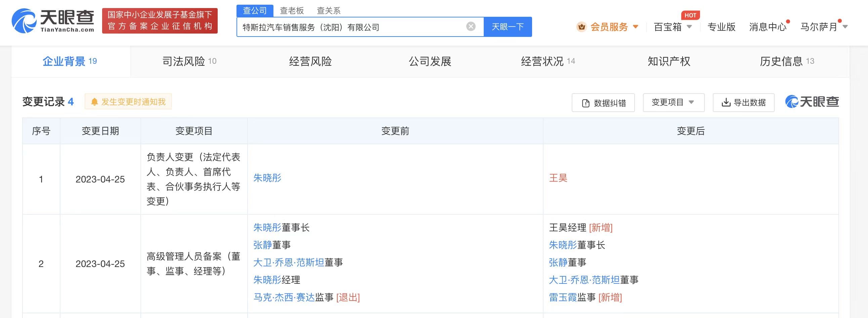Select the 查关系 search tab

coord(329,11)
